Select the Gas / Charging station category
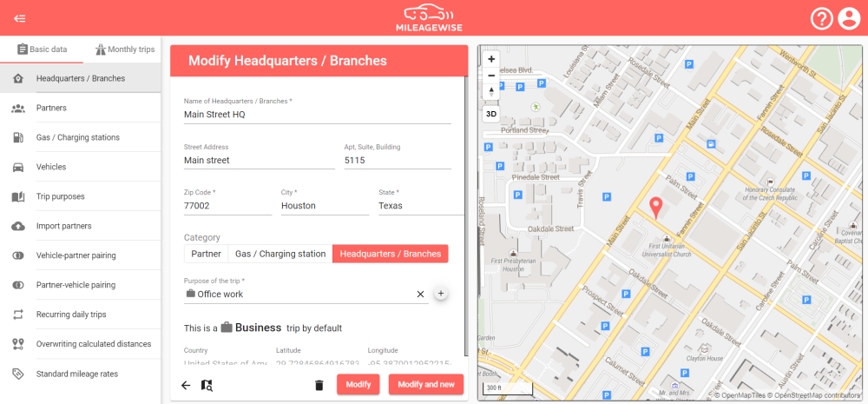Image resolution: width=868 pixels, height=404 pixels. click(280, 254)
